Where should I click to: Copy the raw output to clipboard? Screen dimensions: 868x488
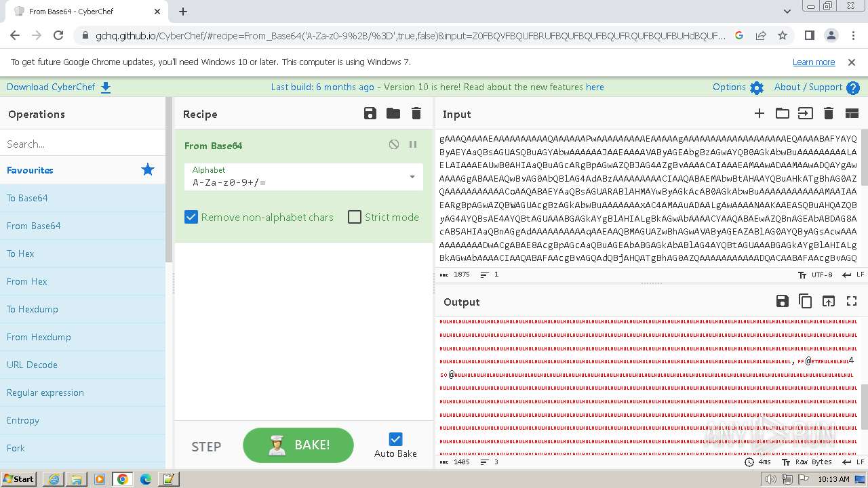tap(806, 301)
